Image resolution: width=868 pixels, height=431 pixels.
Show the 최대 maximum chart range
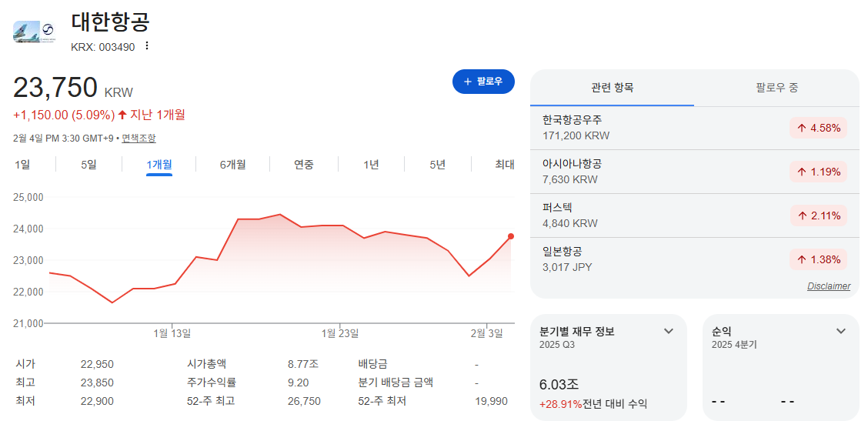tap(505, 165)
